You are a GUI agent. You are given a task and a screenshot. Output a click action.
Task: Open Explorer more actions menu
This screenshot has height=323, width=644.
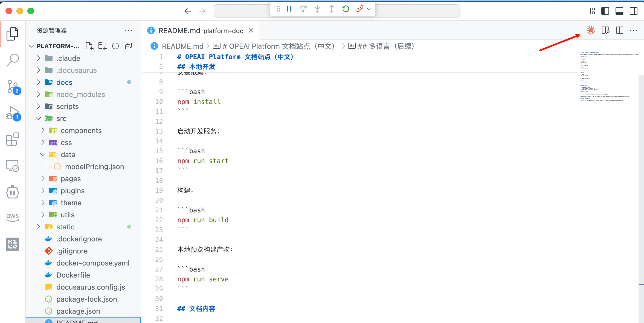click(x=129, y=30)
